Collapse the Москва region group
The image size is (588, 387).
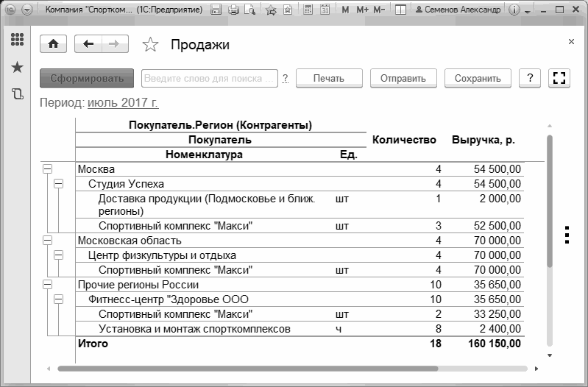[48, 169]
